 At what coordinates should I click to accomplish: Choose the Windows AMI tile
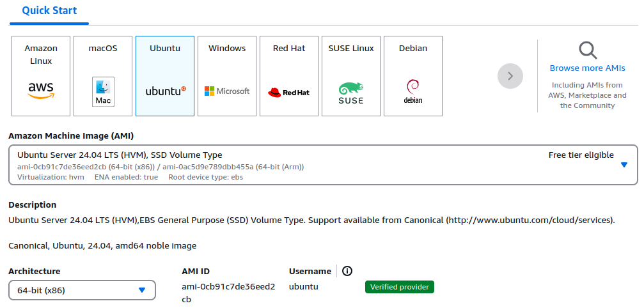[x=227, y=76]
